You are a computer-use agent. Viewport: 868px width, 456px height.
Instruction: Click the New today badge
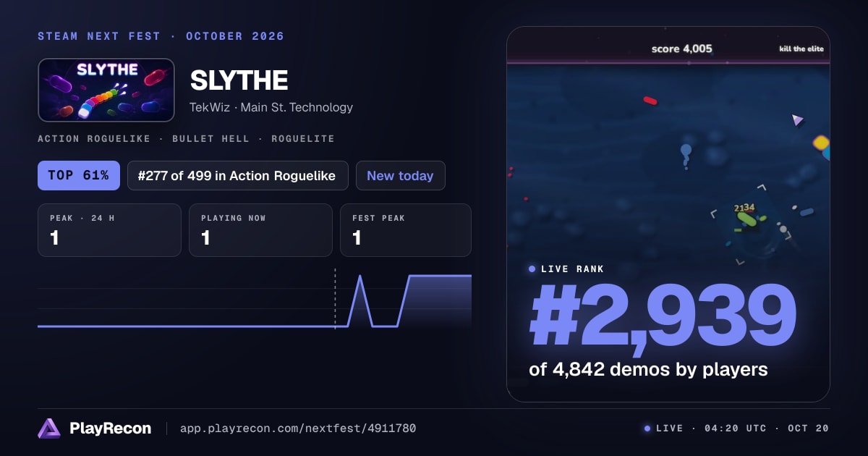(x=400, y=175)
